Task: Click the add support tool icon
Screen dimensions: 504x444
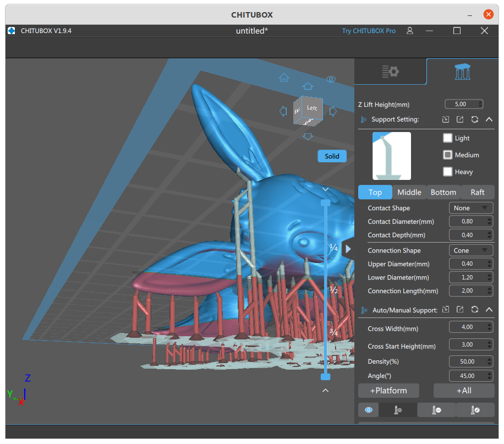Action: [398, 410]
